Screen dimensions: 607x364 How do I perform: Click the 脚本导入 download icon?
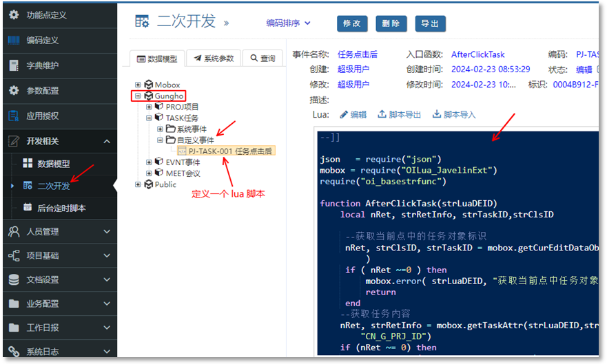[436, 114]
